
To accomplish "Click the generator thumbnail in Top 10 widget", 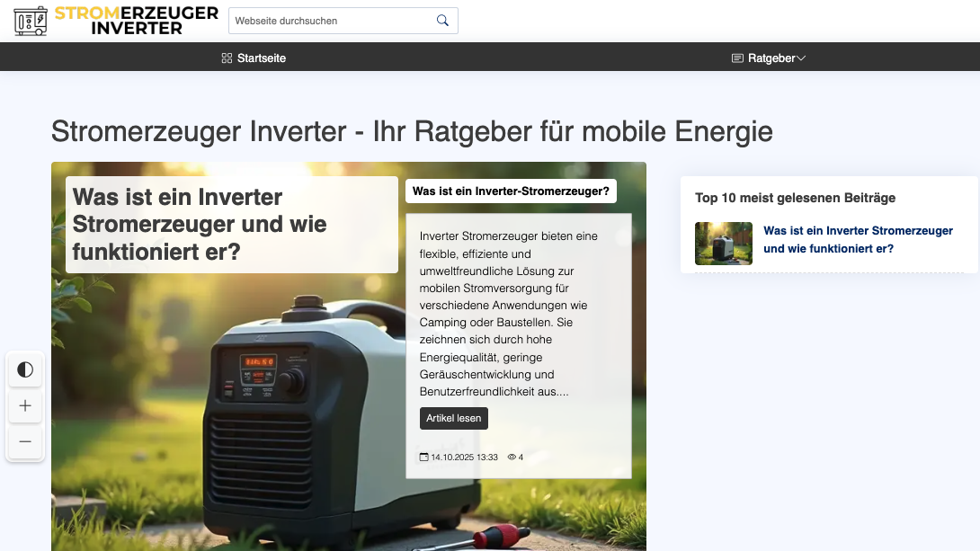I will pyautogui.click(x=723, y=244).
